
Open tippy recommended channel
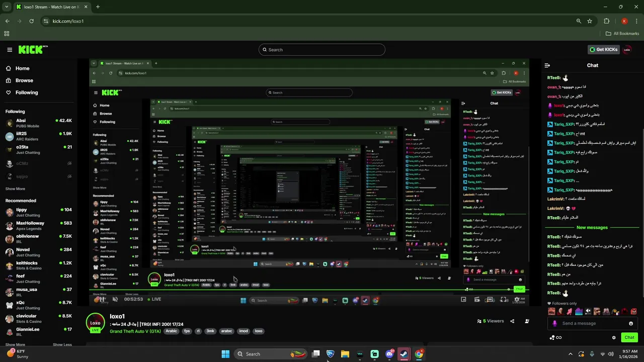click(38, 212)
